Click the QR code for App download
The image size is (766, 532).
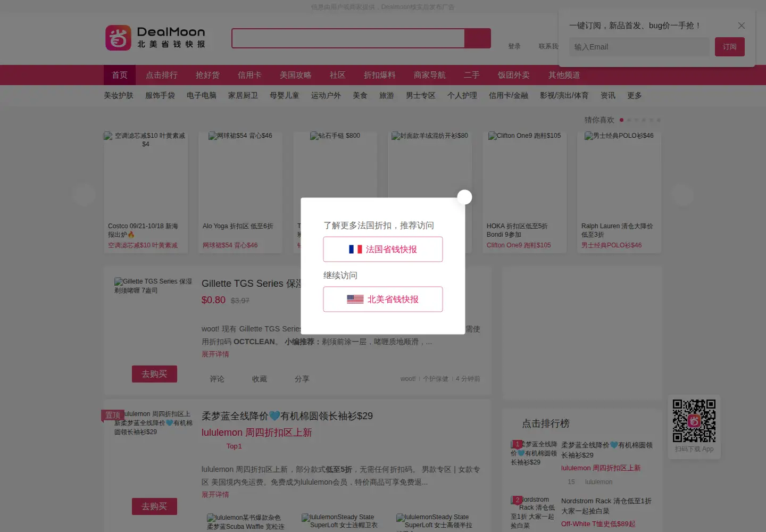tap(694, 421)
